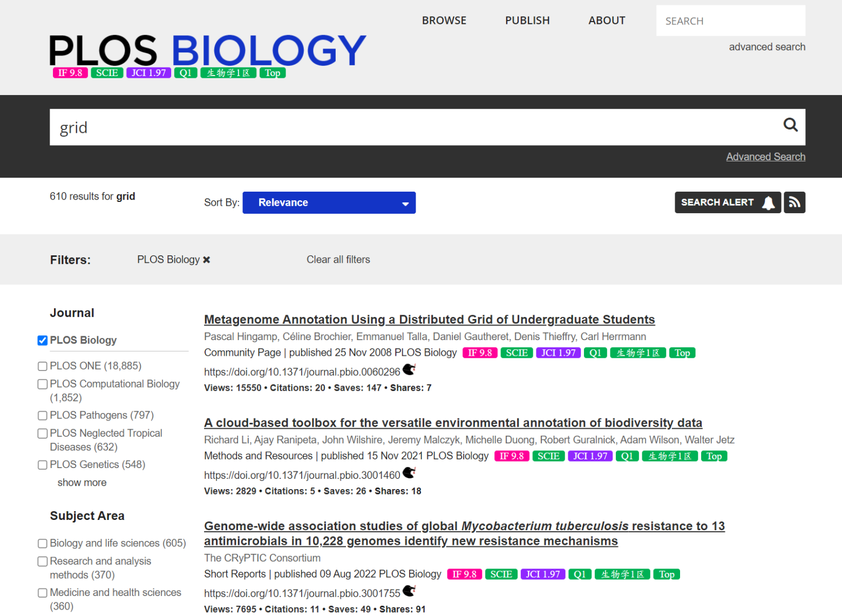This screenshot has height=616, width=842.
Task: Enable the PLOS ONE journal checkbox
Action: point(42,366)
